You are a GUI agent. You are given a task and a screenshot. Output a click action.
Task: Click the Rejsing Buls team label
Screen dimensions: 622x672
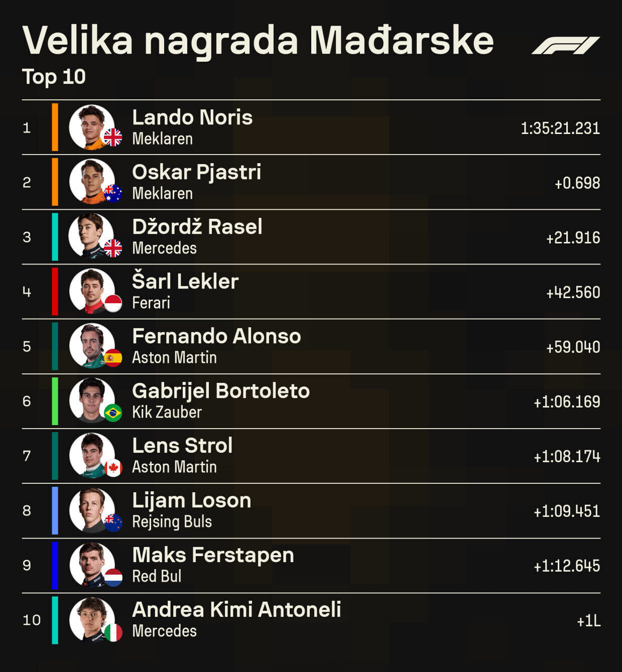point(172,522)
